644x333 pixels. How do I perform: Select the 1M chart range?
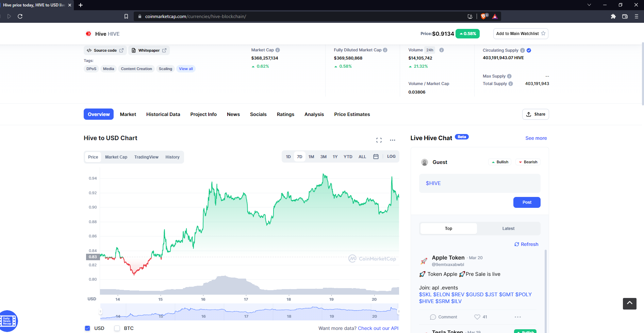(x=311, y=157)
